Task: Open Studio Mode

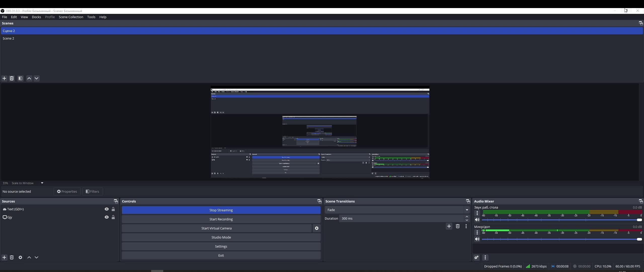Action: click(221, 237)
